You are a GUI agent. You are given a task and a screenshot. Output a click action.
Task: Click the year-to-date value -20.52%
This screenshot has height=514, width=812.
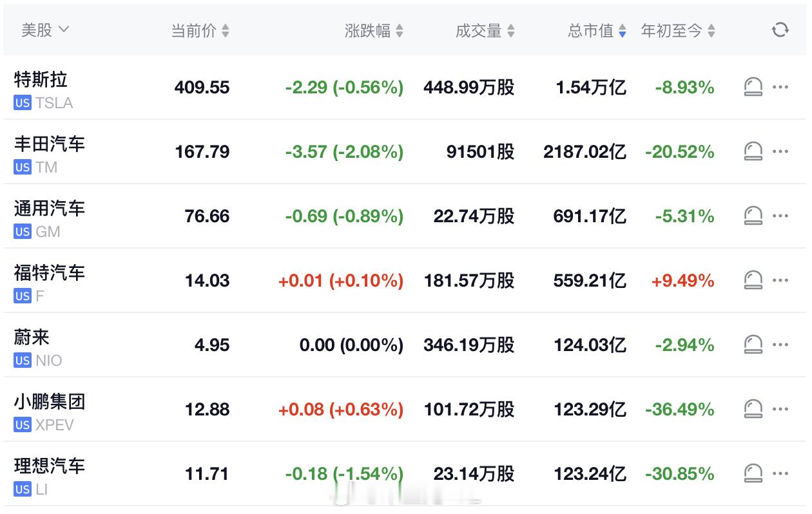click(x=680, y=152)
